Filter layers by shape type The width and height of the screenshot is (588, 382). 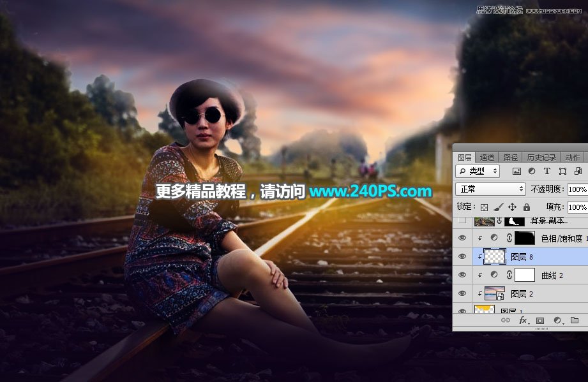coord(562,171)
